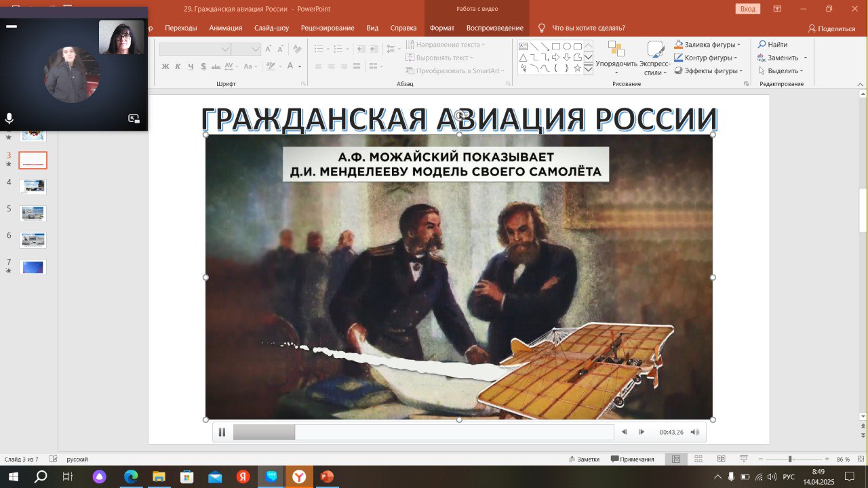Open the change case Aa dropdown

point(250,66)
